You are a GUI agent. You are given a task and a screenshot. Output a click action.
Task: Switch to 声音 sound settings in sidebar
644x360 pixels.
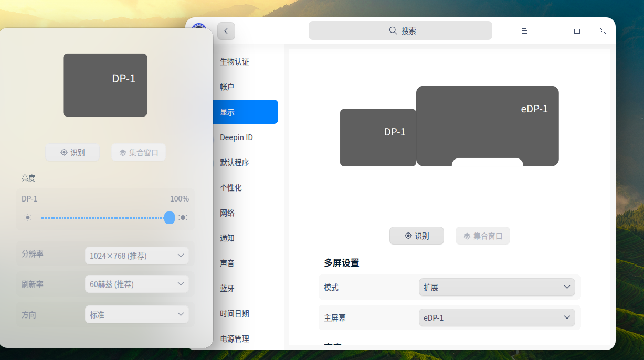coord(227,263)
